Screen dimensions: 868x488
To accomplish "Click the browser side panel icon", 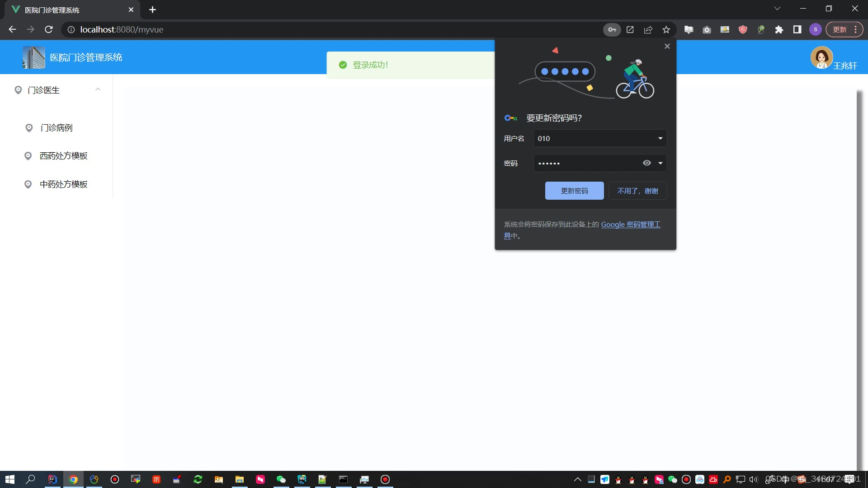I will (x=797, y=30).
